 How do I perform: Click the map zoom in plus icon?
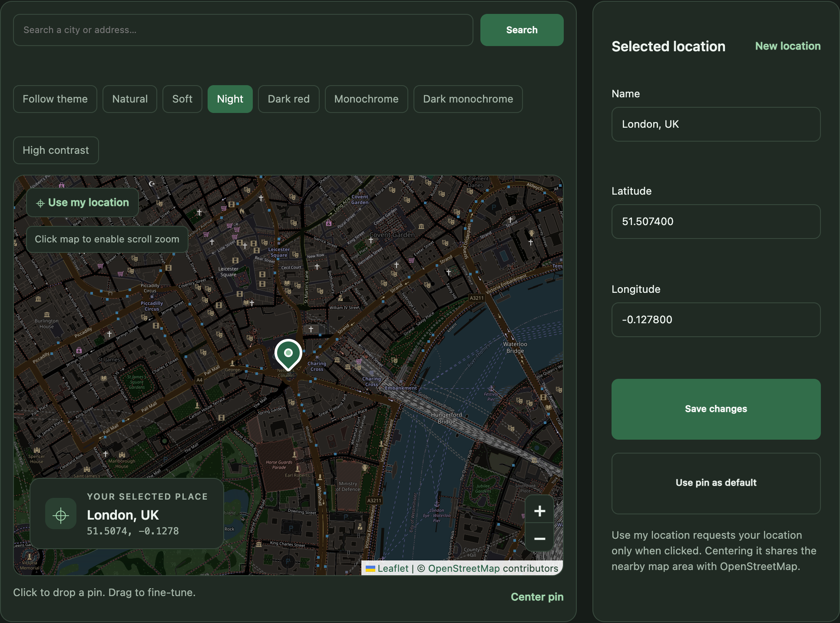pyautogui.click(x=539, y=510)
